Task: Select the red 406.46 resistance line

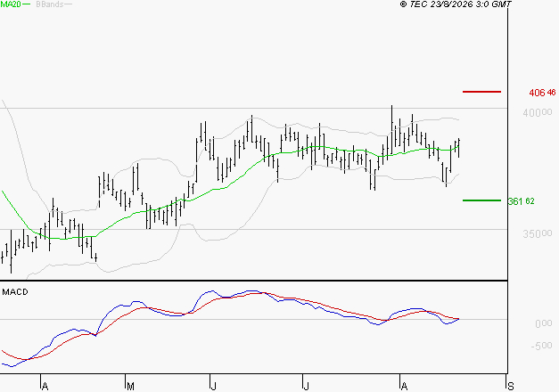Action: (481, 92)
